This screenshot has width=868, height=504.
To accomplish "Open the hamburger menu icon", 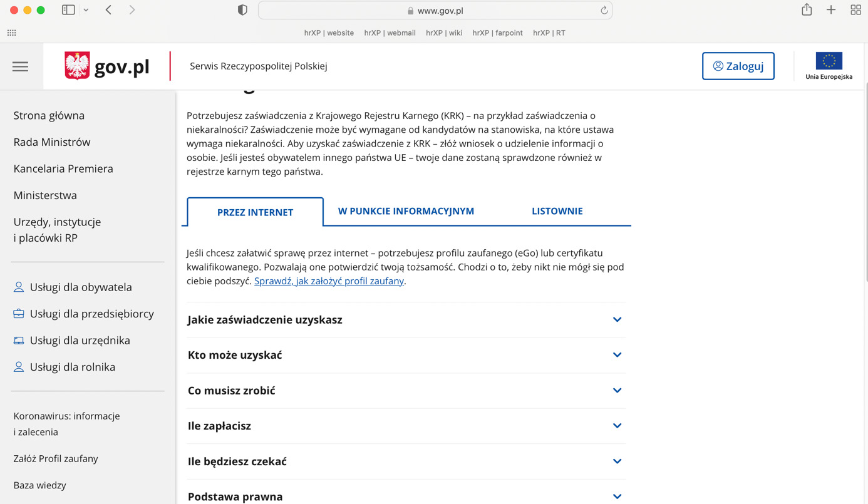I will click(x=20, y=66).
